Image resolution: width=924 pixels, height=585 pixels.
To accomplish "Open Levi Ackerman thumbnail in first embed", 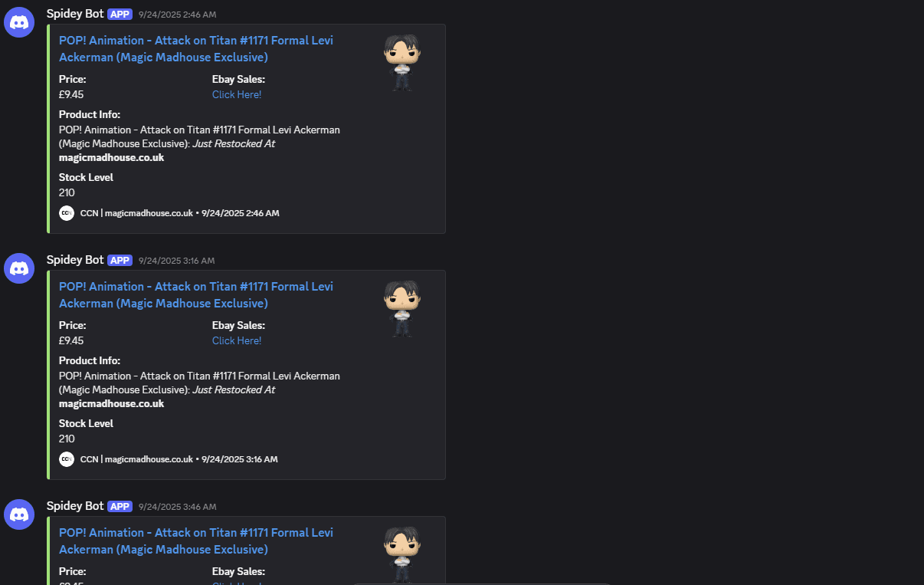I will point(402,63).
